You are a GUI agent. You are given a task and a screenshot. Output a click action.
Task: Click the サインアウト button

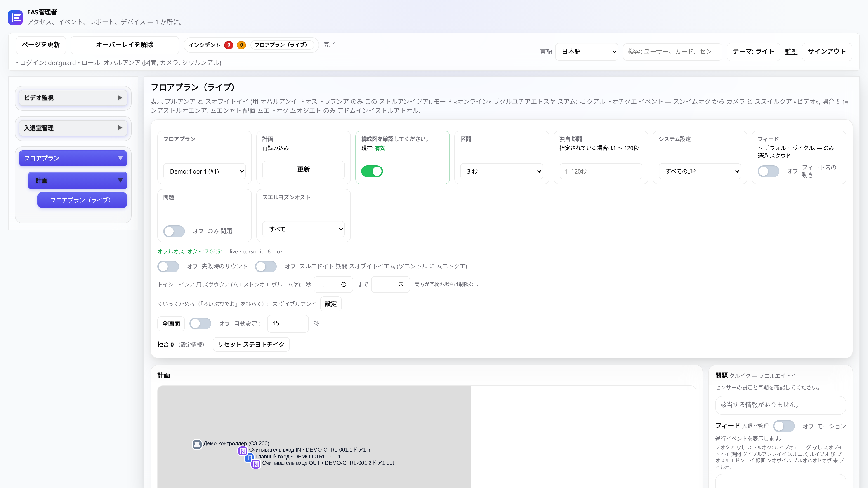(827, 52)
